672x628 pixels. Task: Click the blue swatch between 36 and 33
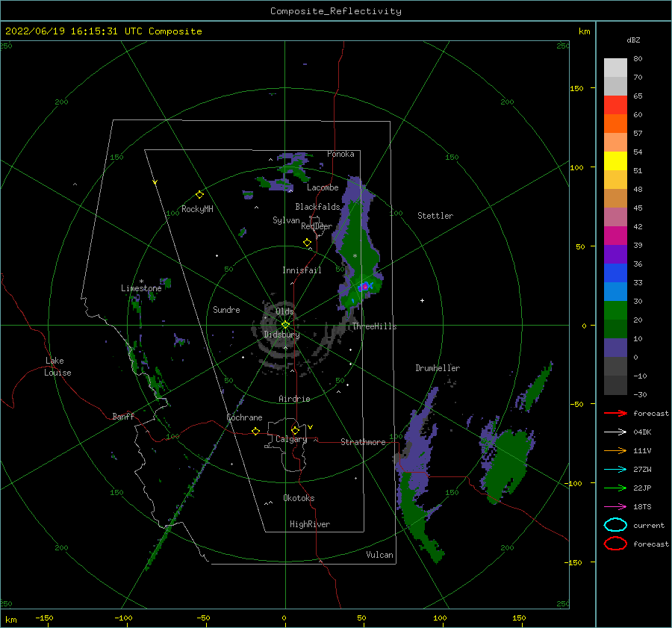tap(615, 273)
